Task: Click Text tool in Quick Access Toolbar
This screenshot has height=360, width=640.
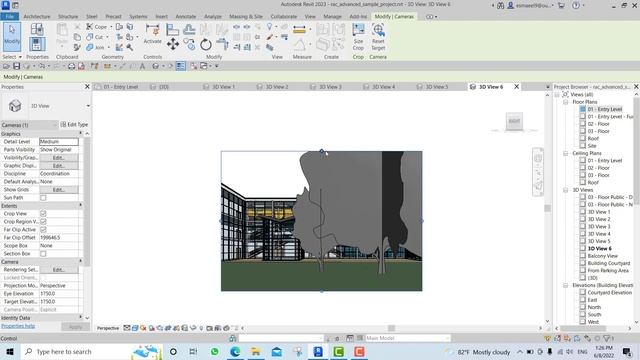Action: click(142, 66)
